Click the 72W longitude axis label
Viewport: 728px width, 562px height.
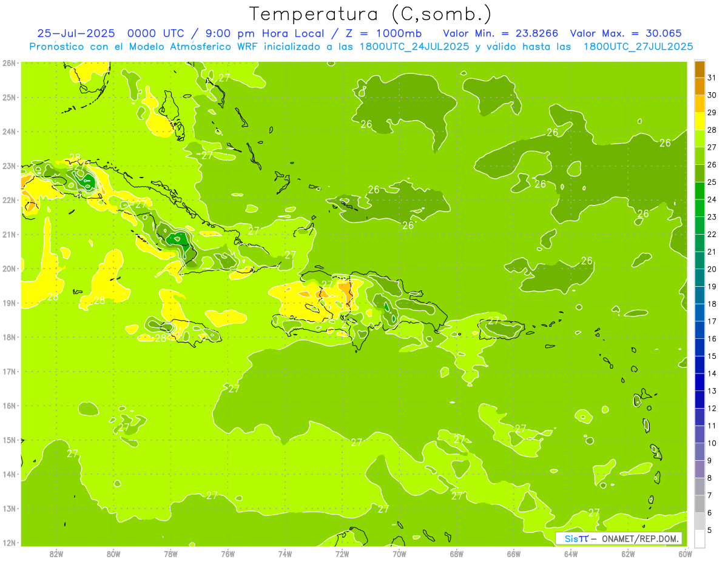point(342,553)
